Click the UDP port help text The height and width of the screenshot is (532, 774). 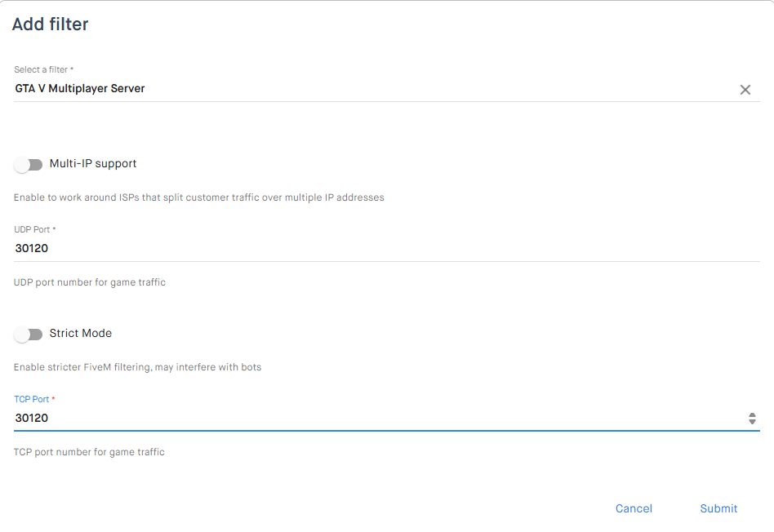[x=88, y=282]
